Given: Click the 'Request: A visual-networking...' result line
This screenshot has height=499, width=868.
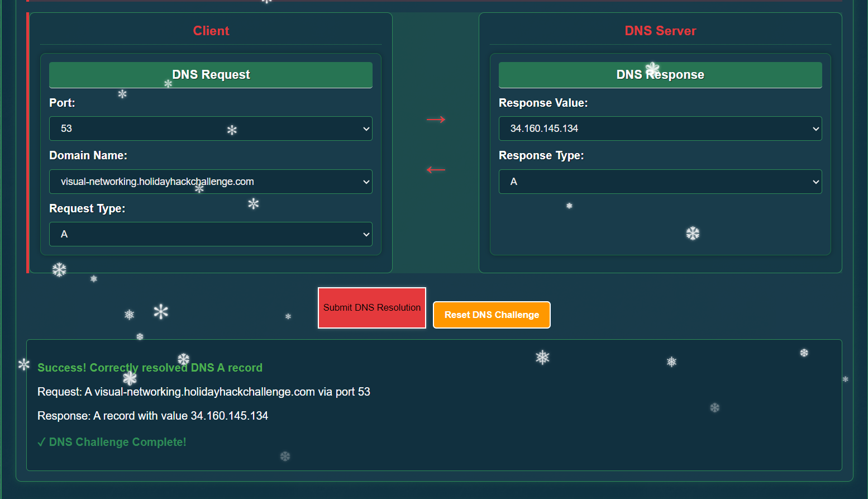Looking at the screenshot, I should pos(204,392).
